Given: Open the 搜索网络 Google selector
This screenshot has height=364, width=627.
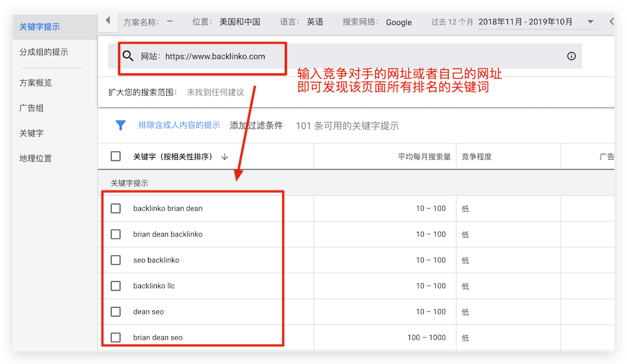Looking at the screenshot, I should 399,22.
